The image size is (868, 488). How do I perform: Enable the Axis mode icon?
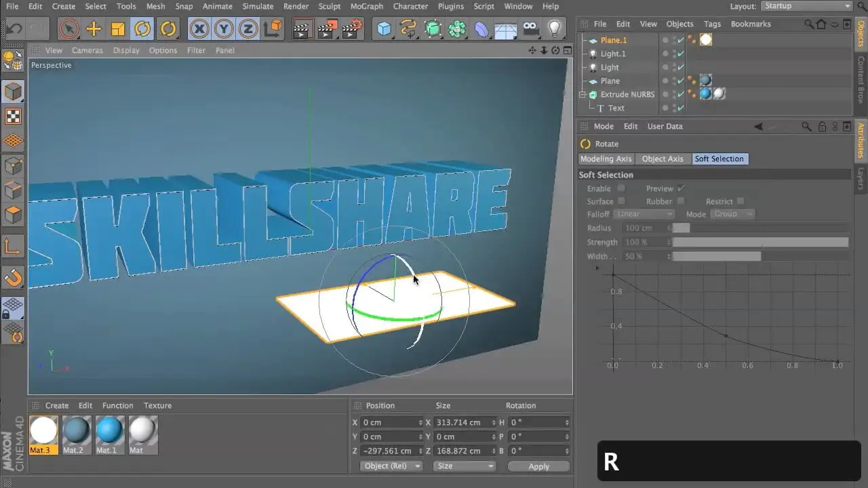pos(14,245)
